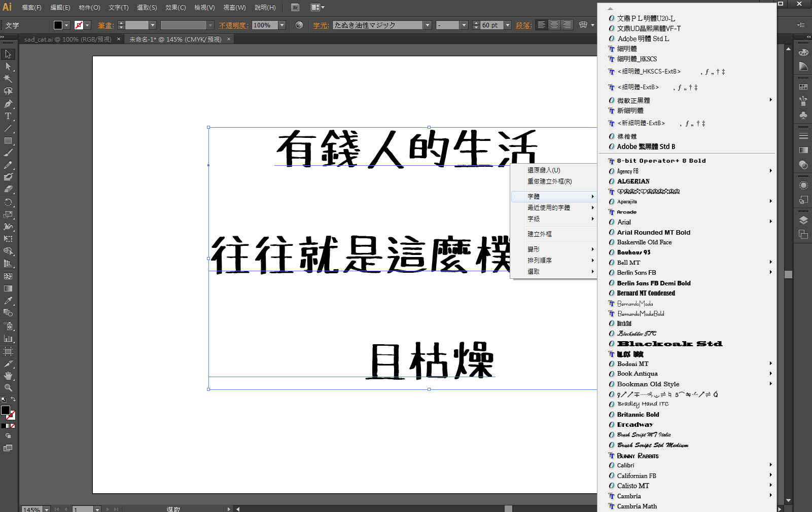Open the font size 60 pt dropdown
The height and width of the screenshot is (512, 812).
[x=508, y=25]
